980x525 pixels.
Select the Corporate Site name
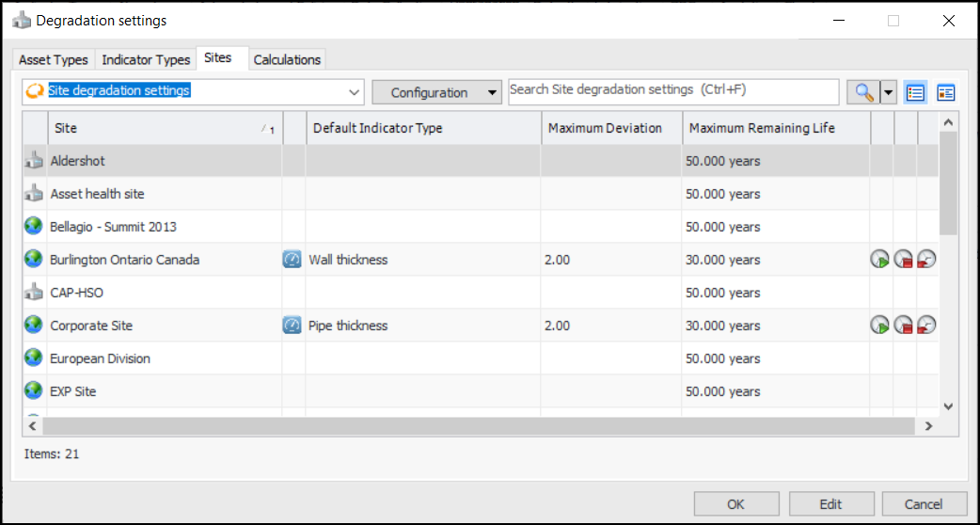(91, 326)
